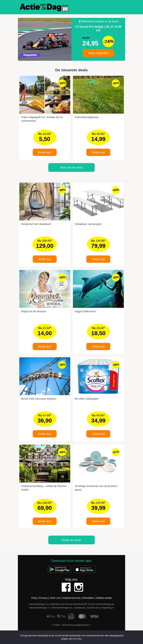Screen dimensions: 143x644
Task: Click the location pin icon near Meerdere locaties
Action: pyautogui.click(x=80, y=21)
